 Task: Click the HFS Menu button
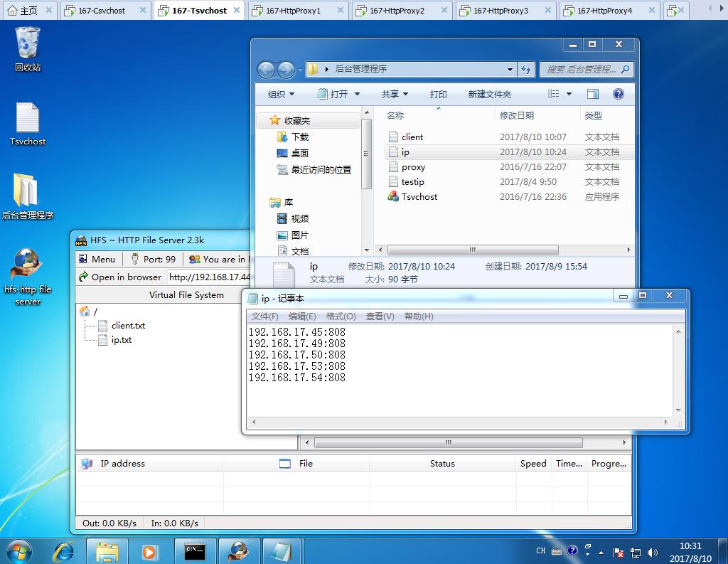click(x=97, y=259)
